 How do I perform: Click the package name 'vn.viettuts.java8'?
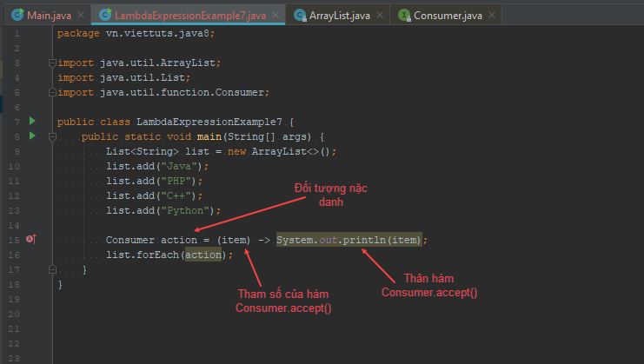click(157, 33)
